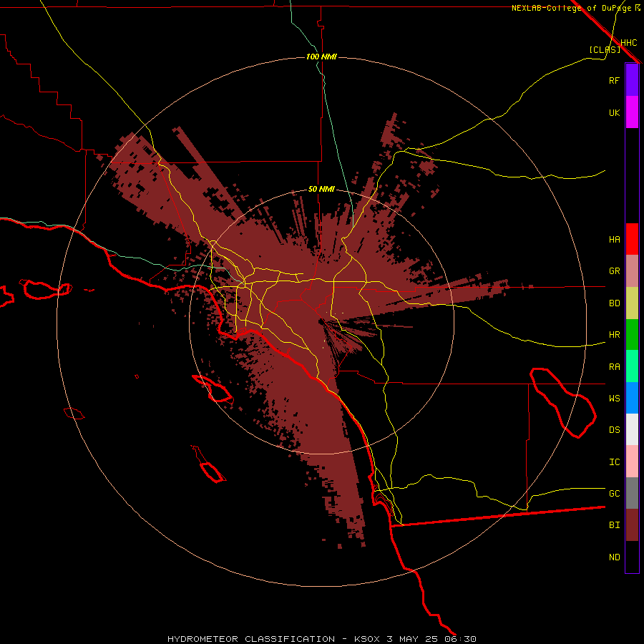This screenshot has width=644, height=644.
Task: Click the "HHC" product code text
Action: coord(628,43)
